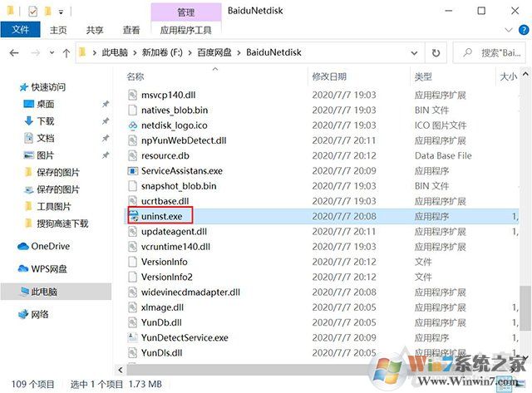Viewport: 532px width, 393px height.
Task: Click the pin icon beside 图片
Action: (106, 155)
